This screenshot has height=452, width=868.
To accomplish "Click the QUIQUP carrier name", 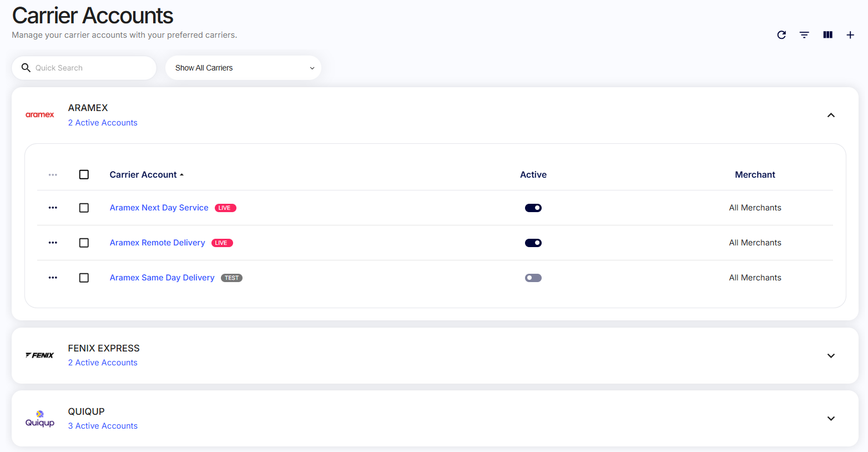I will [x=86, y=411].
